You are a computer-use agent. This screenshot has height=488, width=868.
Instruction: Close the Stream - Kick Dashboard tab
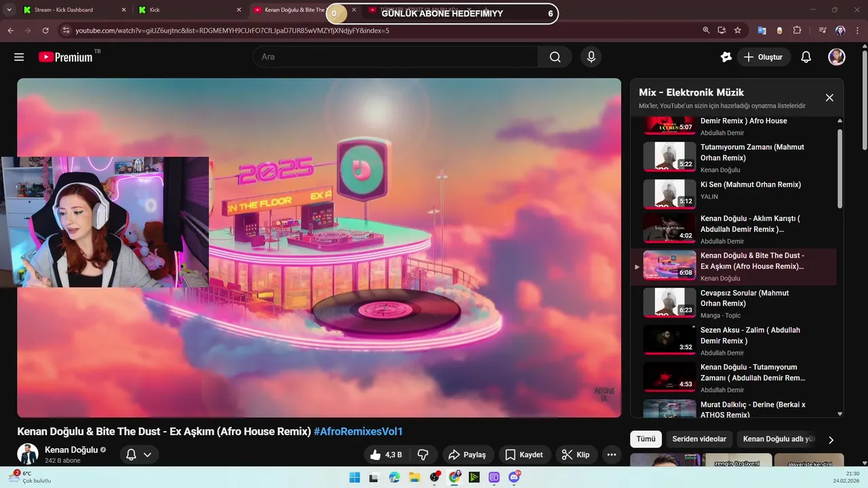click(x=123, y=10)
